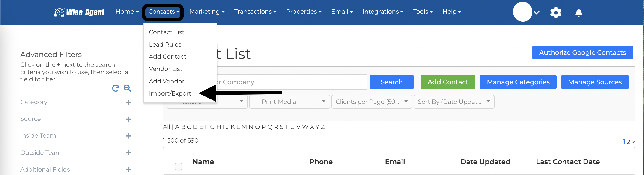Go to page 2 of contacts
This screenshot has width=644, height=175.
[628, 142]
